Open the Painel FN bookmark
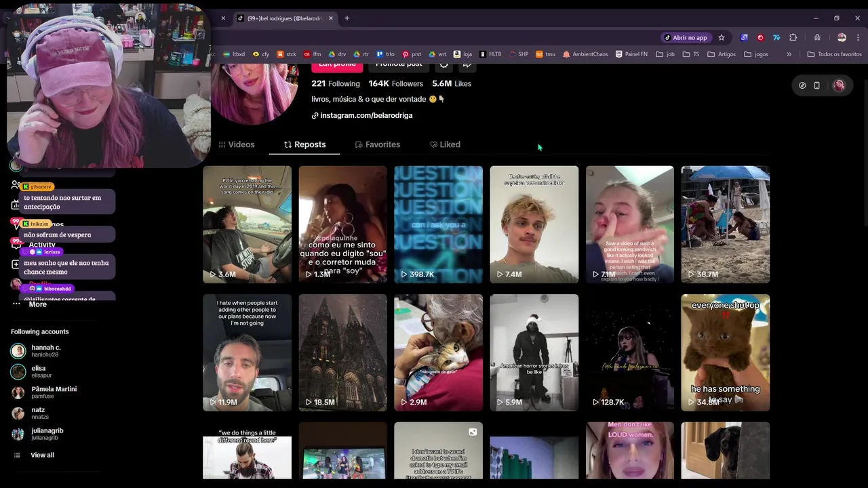Viewport: 868px width, 488px height. tap(631, 54)
